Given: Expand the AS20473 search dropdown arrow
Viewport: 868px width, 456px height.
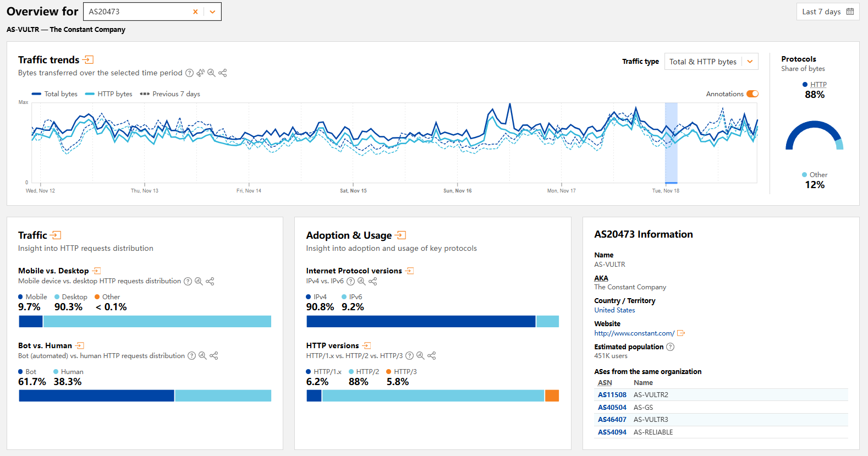Looking at the screenshot, I should click(x=212, y=12).
